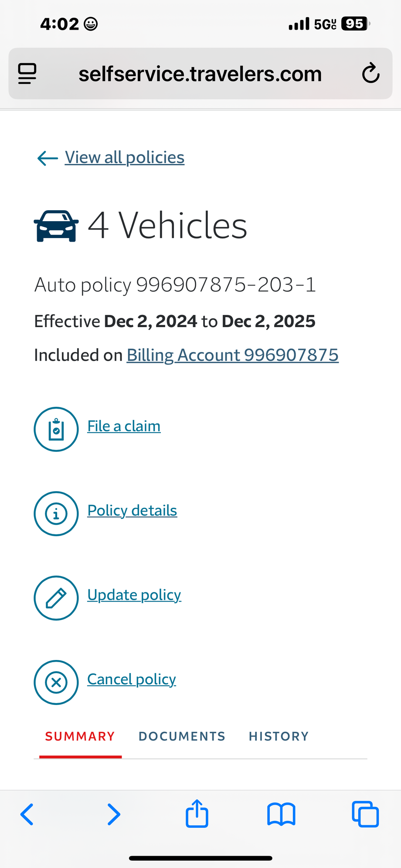Show all open Safari tabs

365,814
